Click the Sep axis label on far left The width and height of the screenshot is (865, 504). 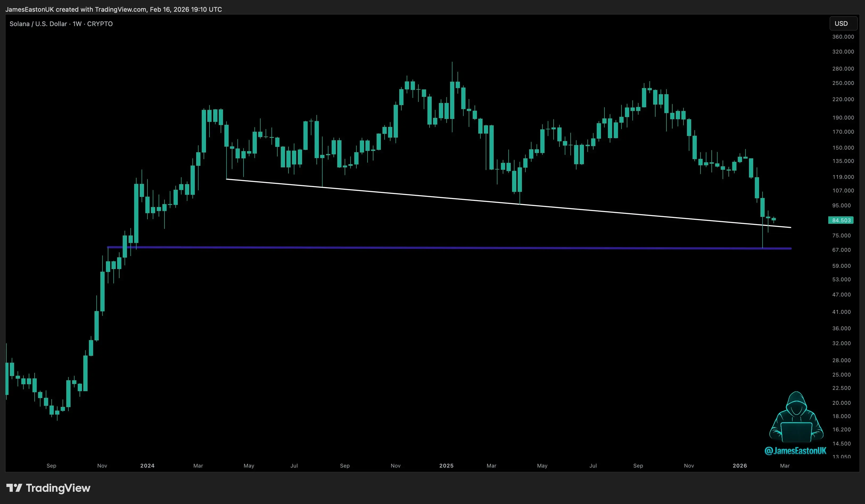pyautogui.click(x=51, y=466)
